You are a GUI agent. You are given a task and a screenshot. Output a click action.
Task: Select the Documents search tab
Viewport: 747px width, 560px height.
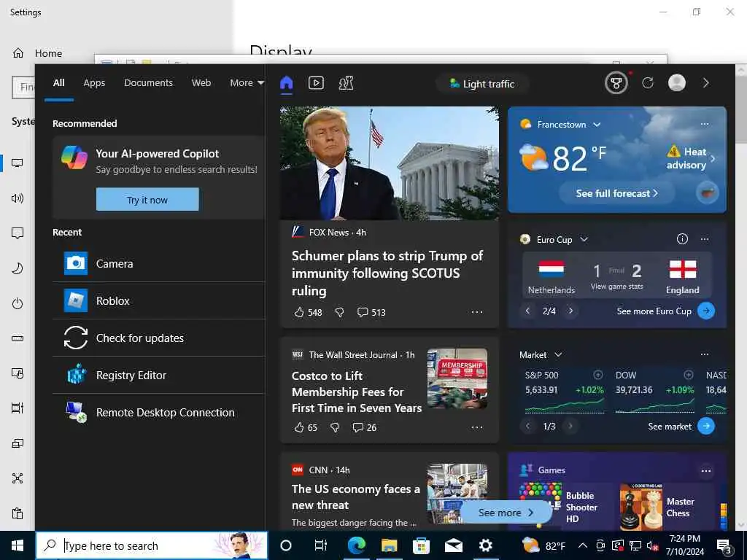pos(148,83)
